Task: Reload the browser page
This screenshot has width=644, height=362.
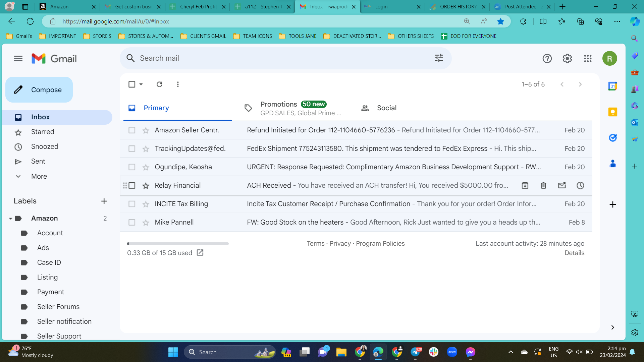Action: [x=30, y=21]
